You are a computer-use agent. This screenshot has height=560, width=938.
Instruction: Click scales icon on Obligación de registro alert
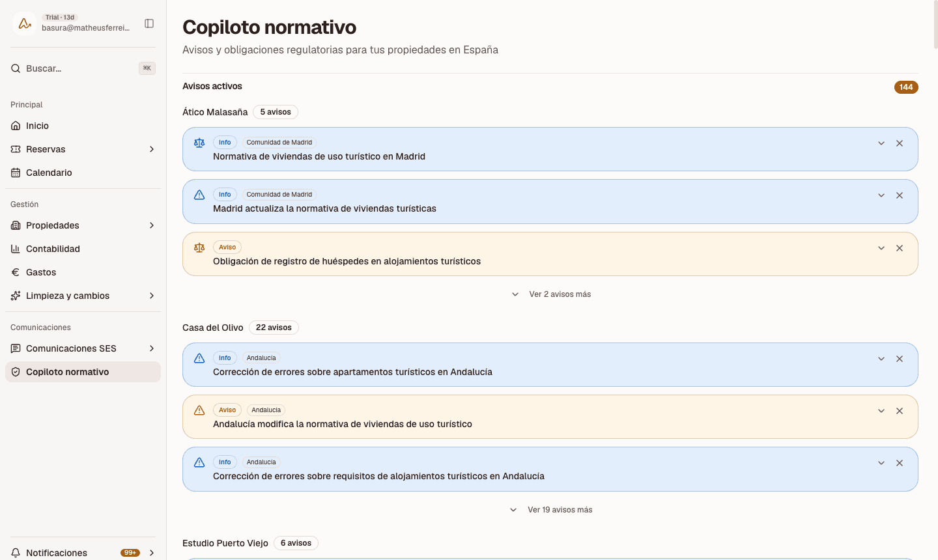[199, 247]
